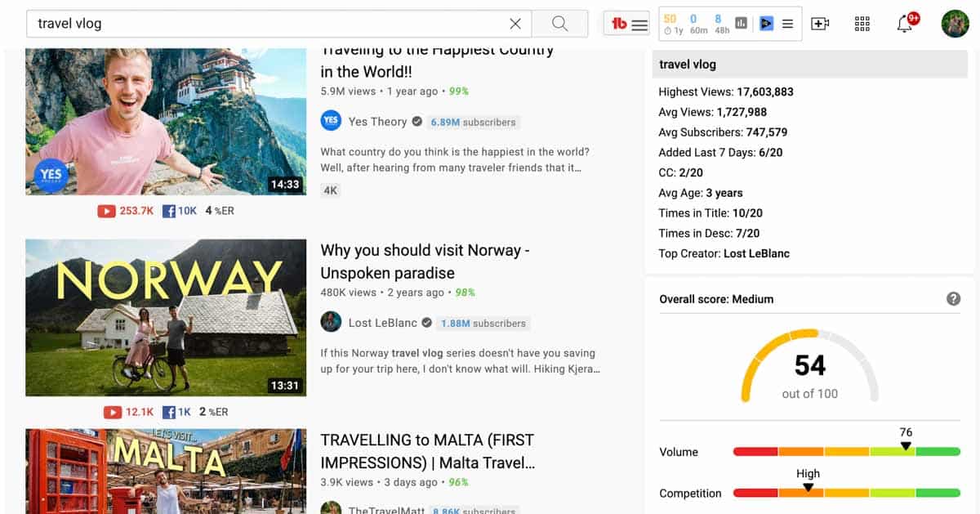Clear the search box with the X
Screen dimensions: 980x514
coord(515,24)
